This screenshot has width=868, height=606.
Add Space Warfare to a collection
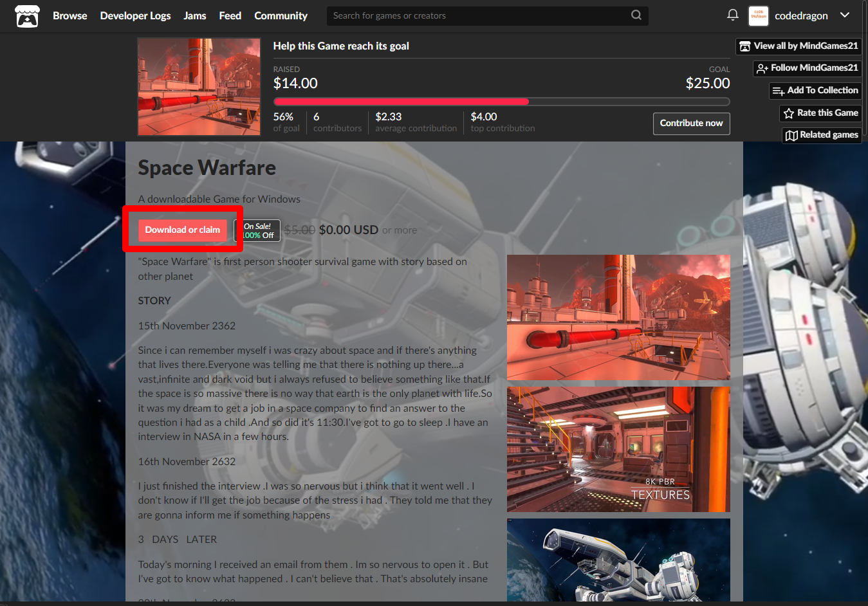(815, 91)
